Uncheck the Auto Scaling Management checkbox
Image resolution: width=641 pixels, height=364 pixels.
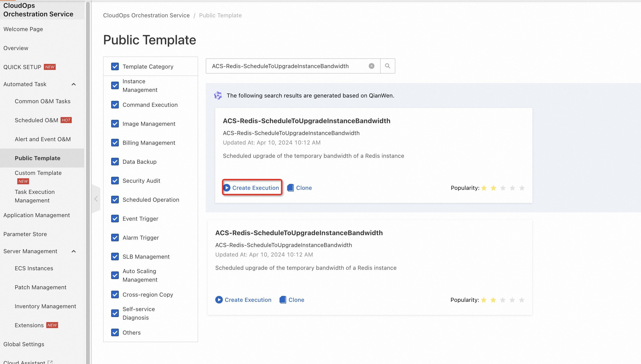click(115, 275)
